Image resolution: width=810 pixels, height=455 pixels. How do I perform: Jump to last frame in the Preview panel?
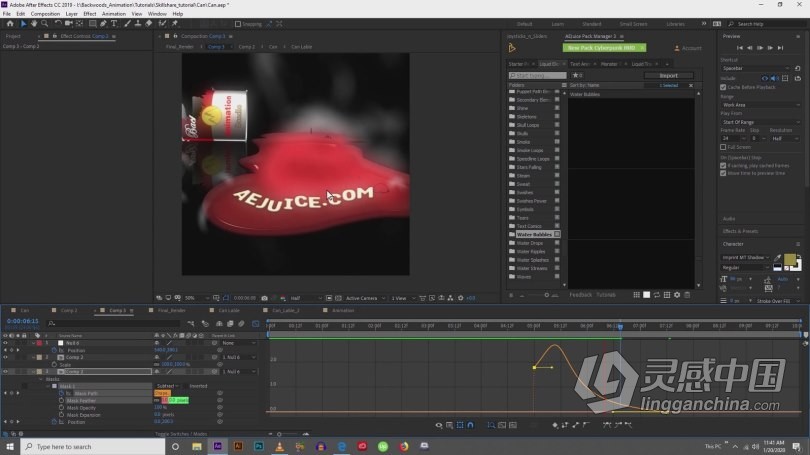pyautogui.click(x=781, y=48)
